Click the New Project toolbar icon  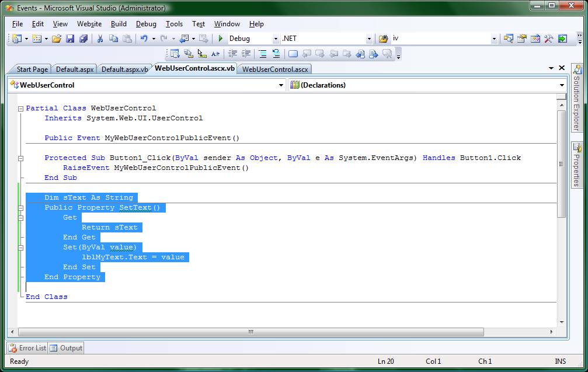(x=17, y=39)
